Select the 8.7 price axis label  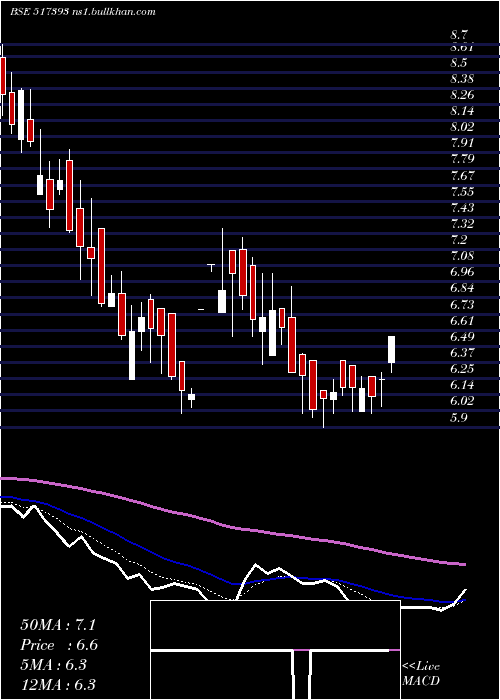(459, 35)
